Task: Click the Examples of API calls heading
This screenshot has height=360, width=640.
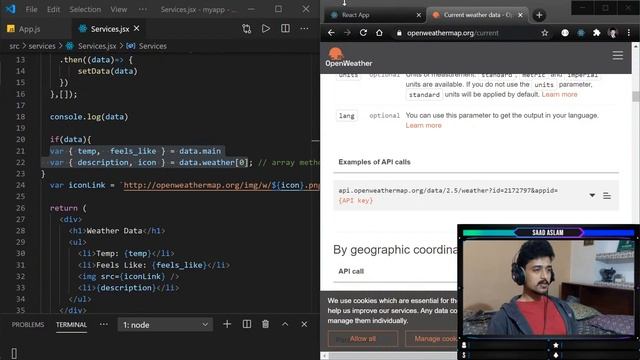Action: click(374, 162)
